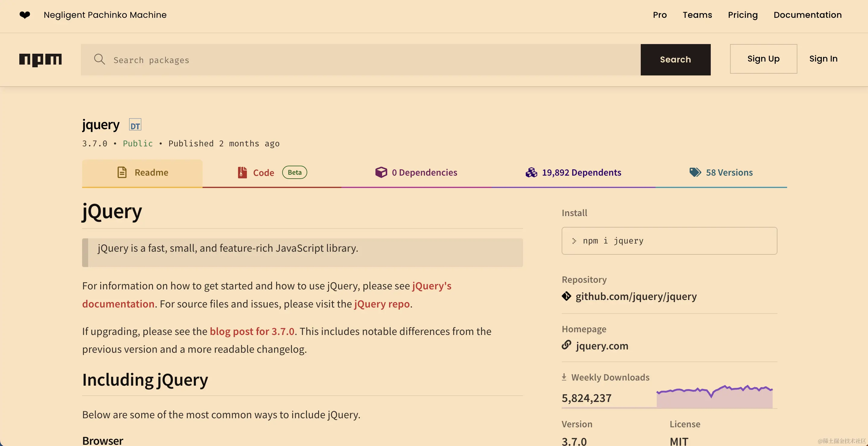Click the dependents network icon
The image size is (868, 446).
(531, 172)
